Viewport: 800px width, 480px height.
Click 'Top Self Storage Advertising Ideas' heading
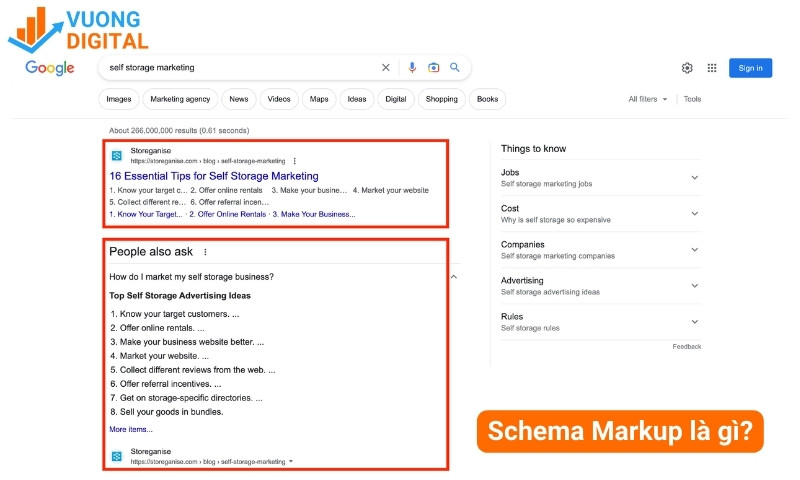(180, 296)
